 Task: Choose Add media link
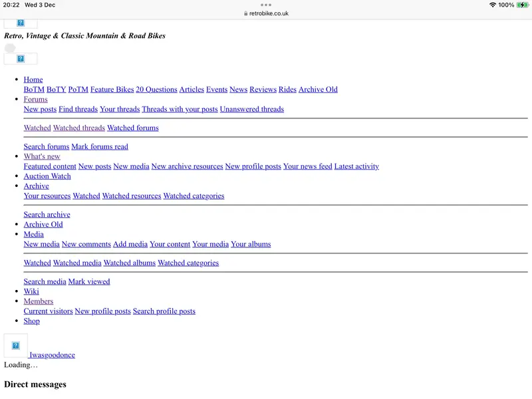click(x=130, y=244)
